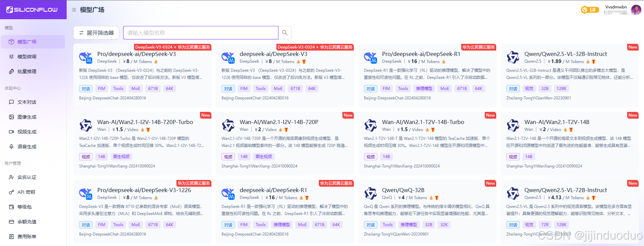Open 语音生成 page
The width and height of the screenshot is (644, 246).
pyautogui.click(x=33, y=147)
